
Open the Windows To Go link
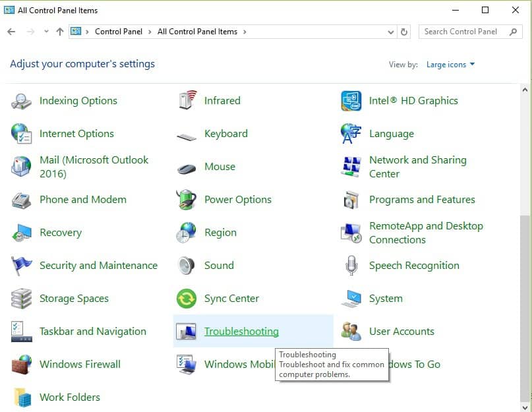click(x=414, y=364)
